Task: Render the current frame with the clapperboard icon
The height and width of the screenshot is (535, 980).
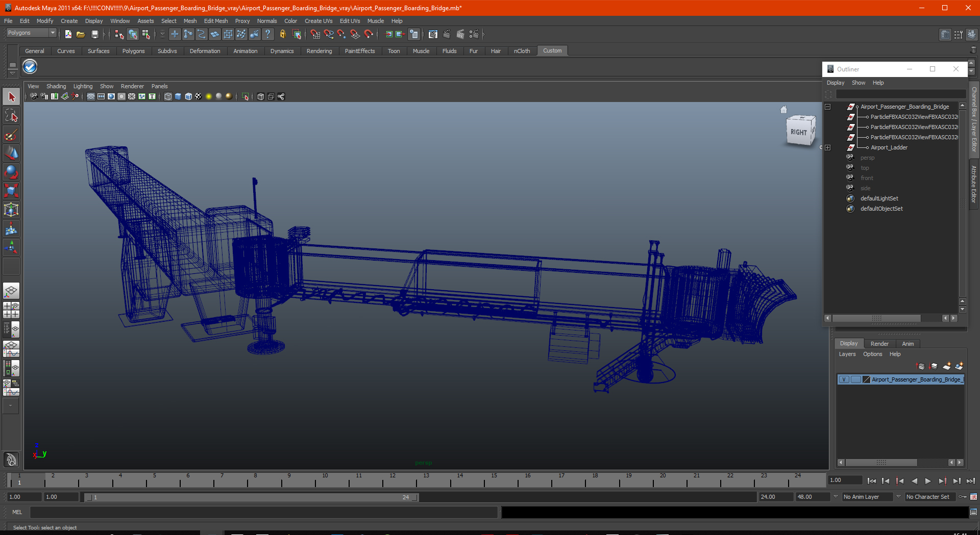Action: point(447,34)
